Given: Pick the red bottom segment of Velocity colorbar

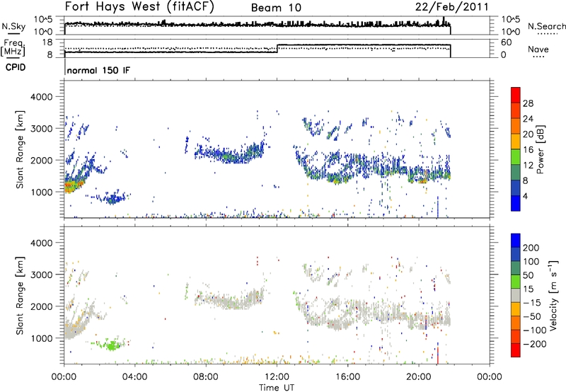Looking at the screenshot, I should pyautogui.click(x=516, y=350).
